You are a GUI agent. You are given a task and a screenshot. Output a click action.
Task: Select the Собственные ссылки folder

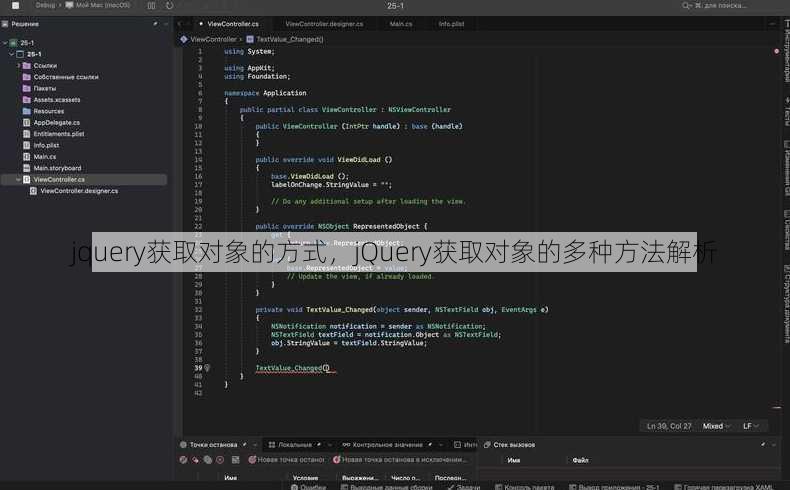pos(60,77)
